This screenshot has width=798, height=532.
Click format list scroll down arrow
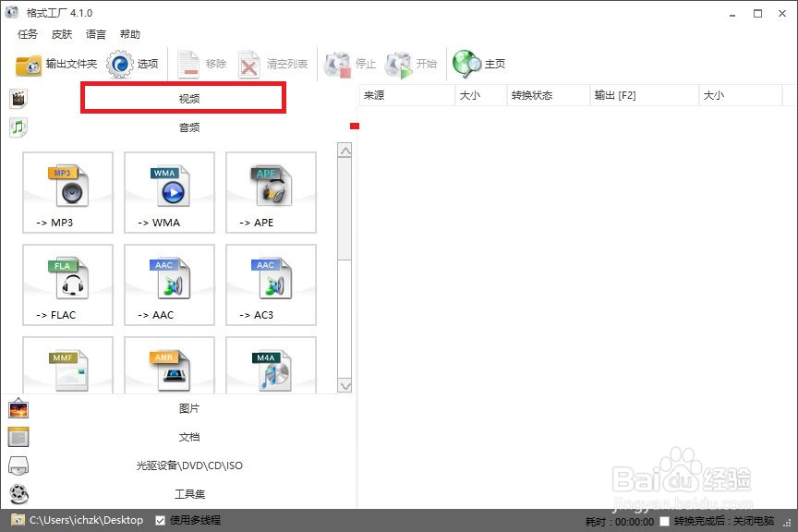tap(345, 386)
